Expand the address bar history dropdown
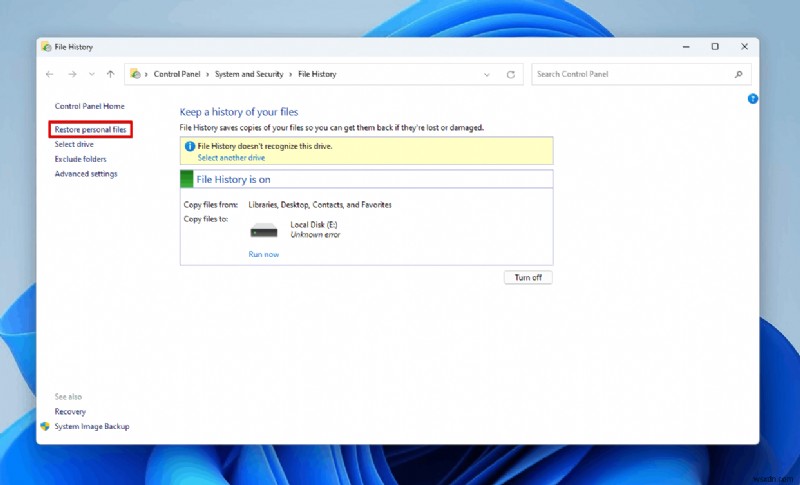800x485 pixels. 487,74
